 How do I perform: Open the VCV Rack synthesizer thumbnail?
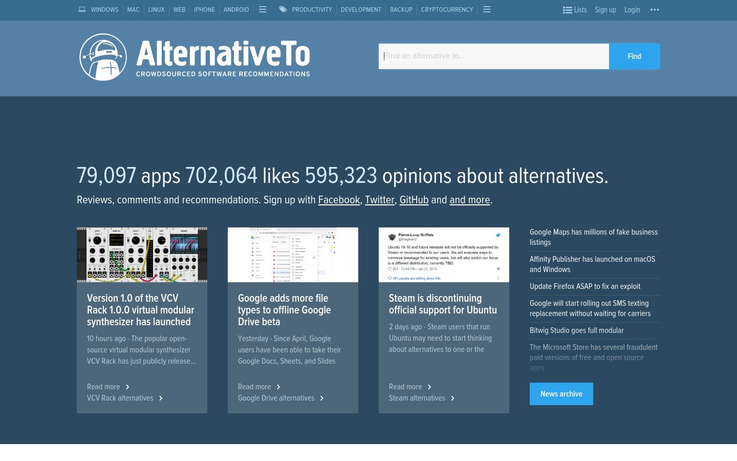(x=142, y=255)
